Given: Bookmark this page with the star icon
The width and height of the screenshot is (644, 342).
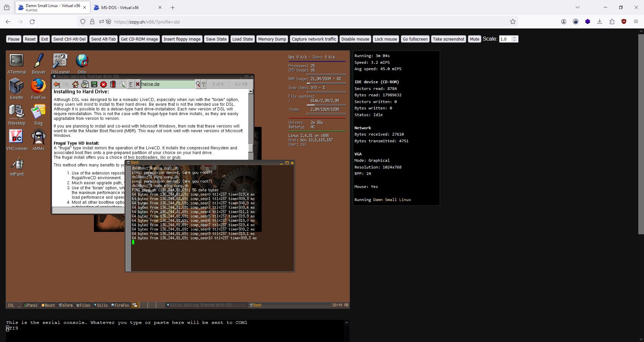Looking at the screenshot, I should [x=513, y=22].
